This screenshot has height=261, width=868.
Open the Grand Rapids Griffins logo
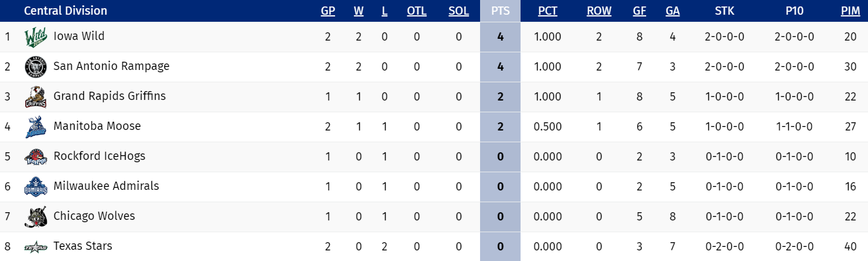pos(35,97)
